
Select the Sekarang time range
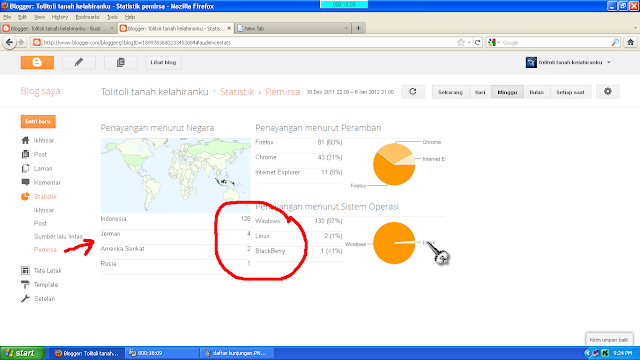click(451, 92)
